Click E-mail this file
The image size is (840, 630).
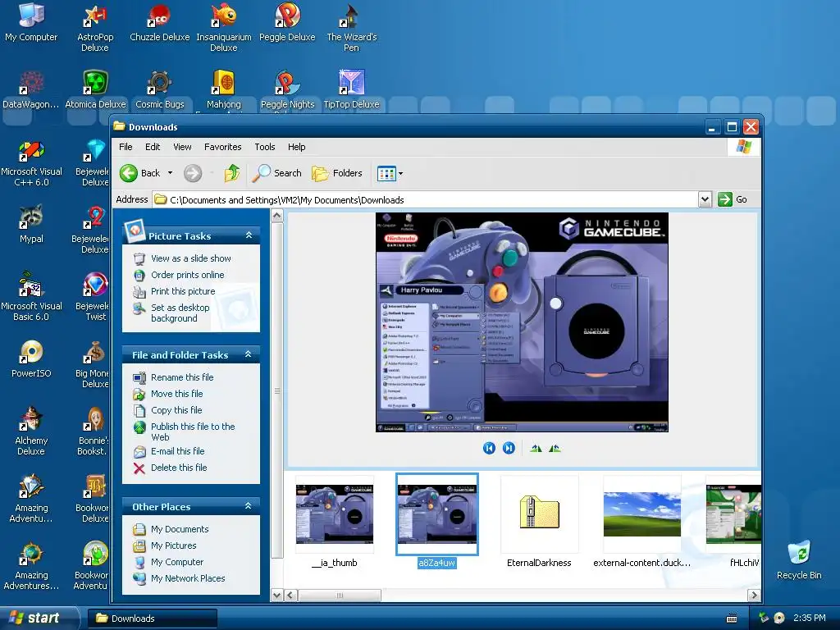177,451
